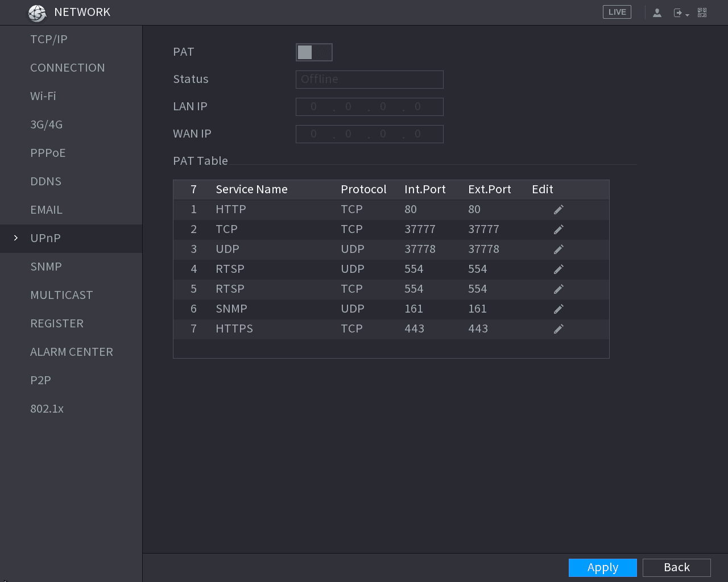The image size is (728, 582).
Task: Click internal port 37777 cell
Action: pos(420,230)
